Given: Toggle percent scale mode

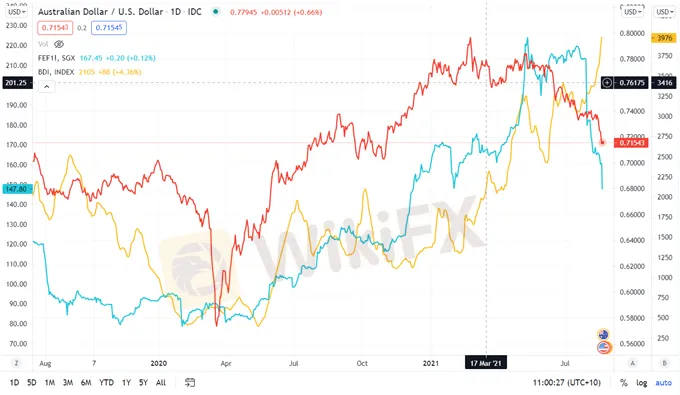Looking at the screenshot, I should [x=624, y=382].
